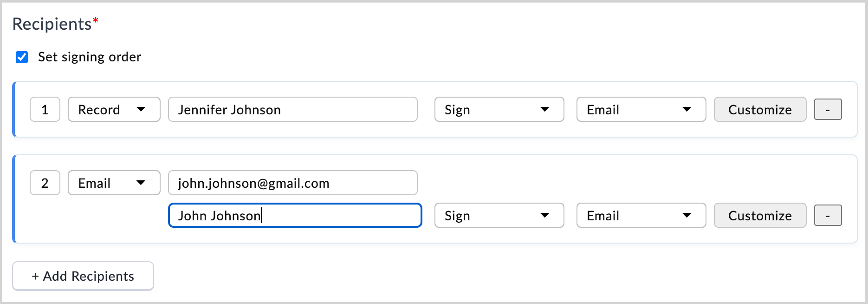Viewport: 868px width, 304px height.
Task: Click Customize for Jennifer Johnson
Action: (x=760, y=110)
